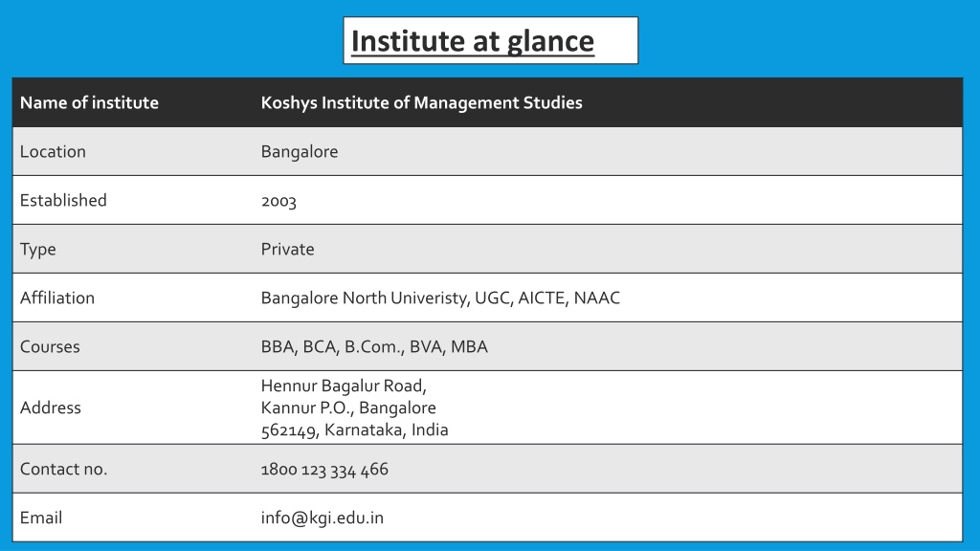Select the 'Address' row label
This screenshot has width=980, height=551.
coord(51,408)
